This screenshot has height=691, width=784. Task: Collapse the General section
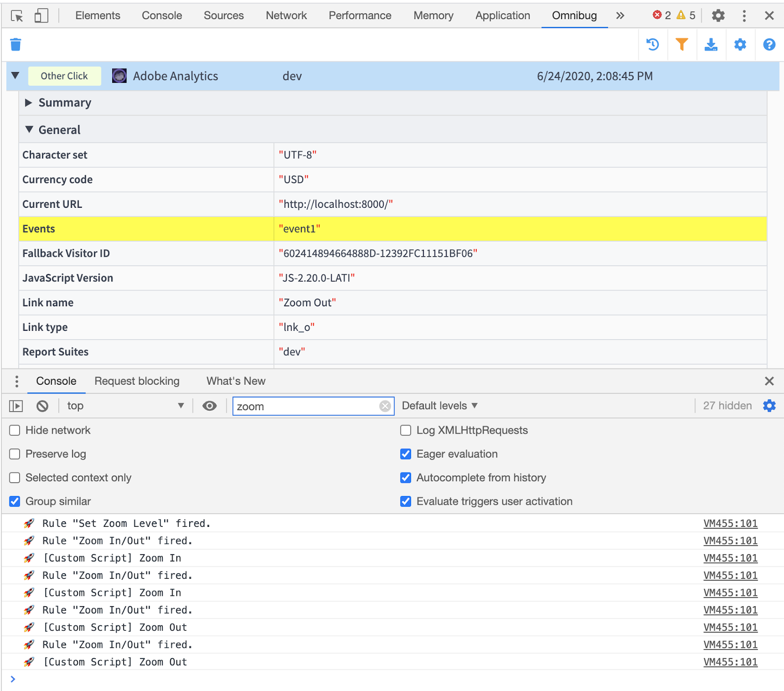[x=29, y=129]
